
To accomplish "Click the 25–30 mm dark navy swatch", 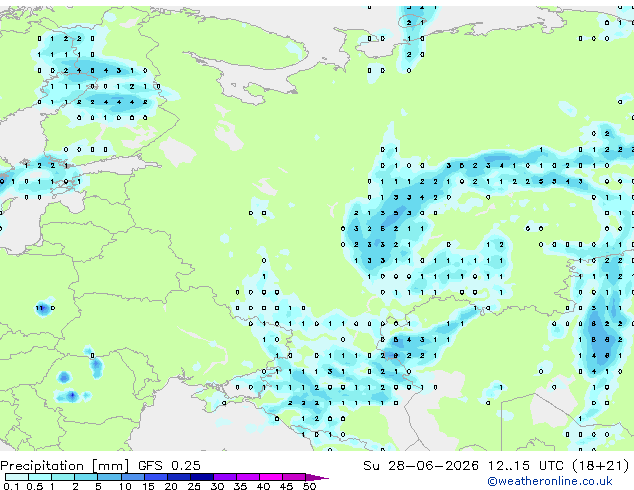I will click(x=202, y=477).
